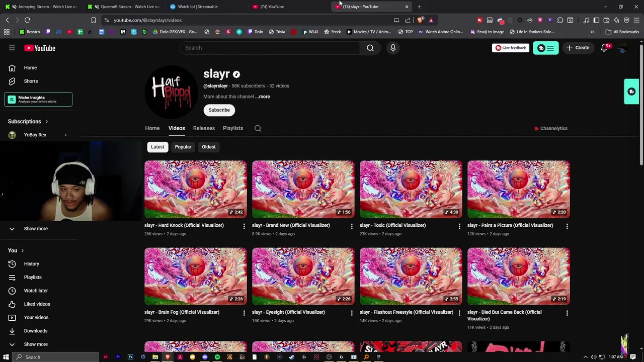Click the browser back arrow
Screen dimensions: 644x362
(x=7, y=20)
